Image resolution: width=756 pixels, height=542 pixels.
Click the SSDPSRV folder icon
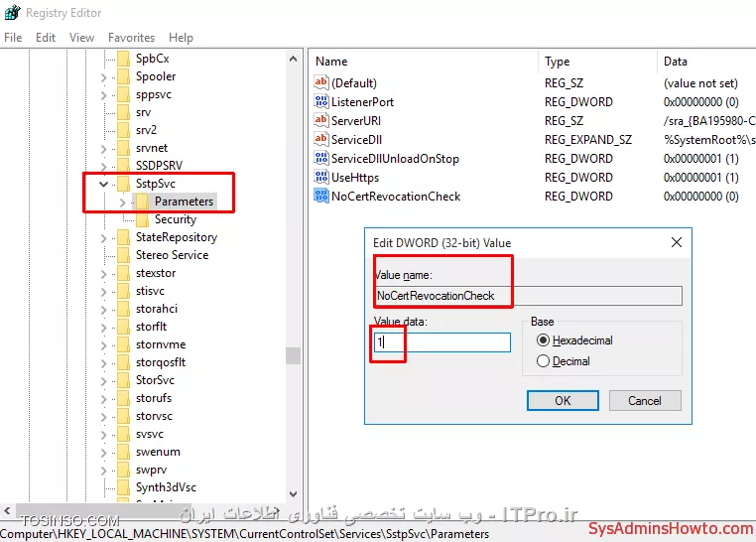coord(124,166)
